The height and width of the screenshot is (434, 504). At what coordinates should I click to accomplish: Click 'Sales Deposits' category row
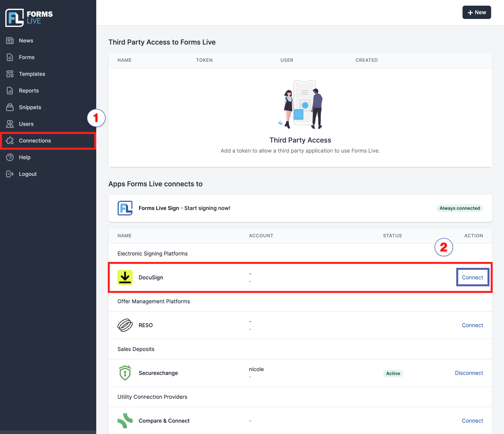pos(300,349)
